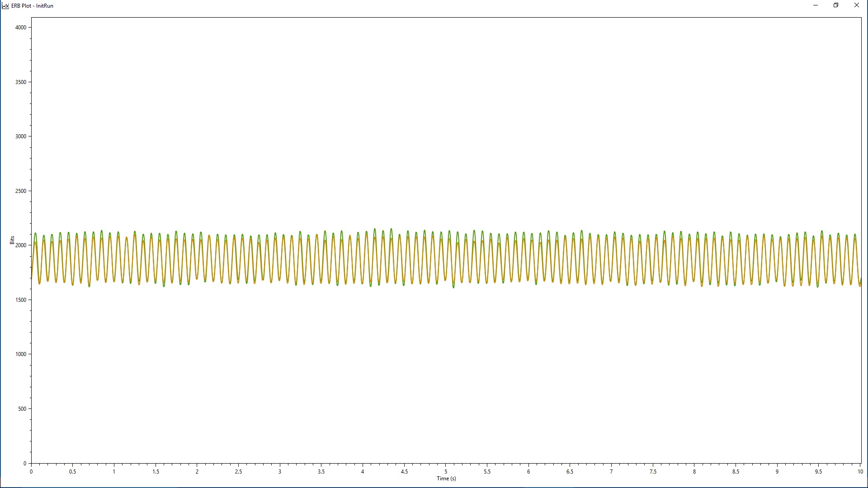Click the 4000 y-axis tick label
The image size is (868, 488).
pyautogui.click(x=21, y=28)
